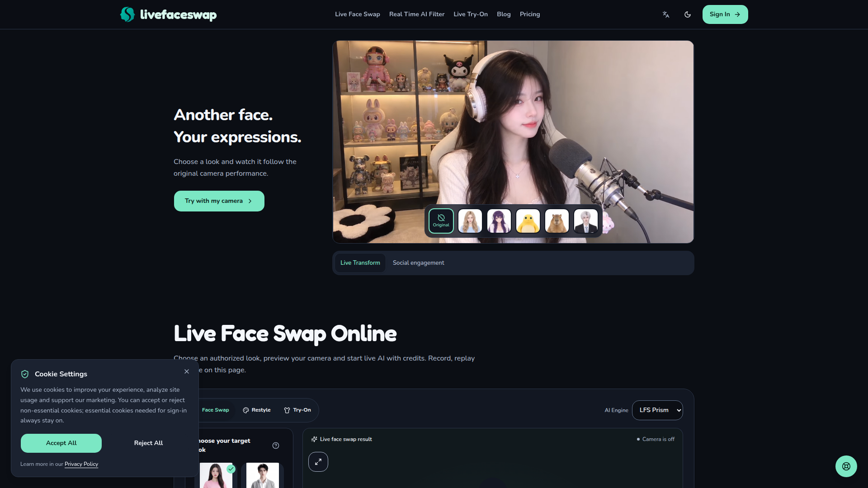The height and width of the screenshot is (488, 868).
Task: Expand the live result fullscreen icon
Action: (x=318, y=462)
